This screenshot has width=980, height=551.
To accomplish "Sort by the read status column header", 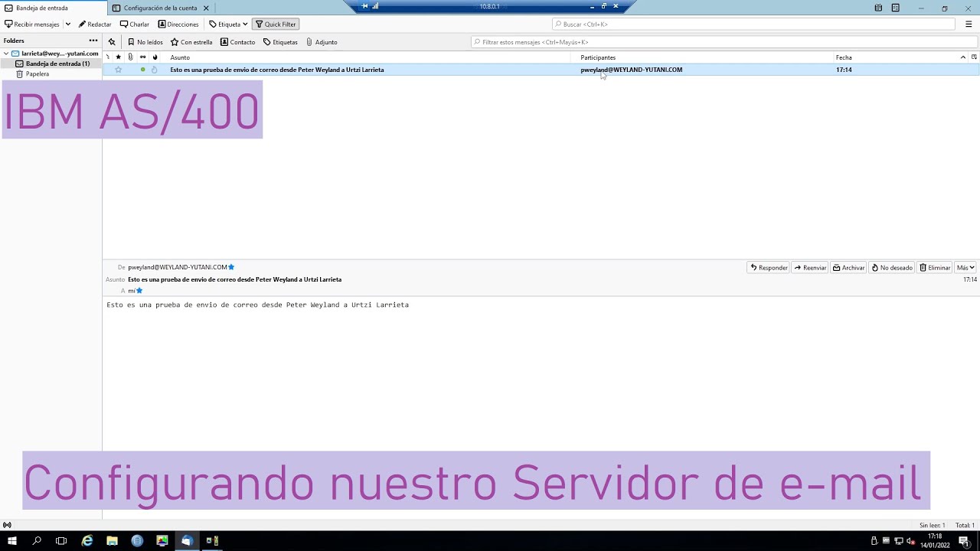I will (142, 57).
